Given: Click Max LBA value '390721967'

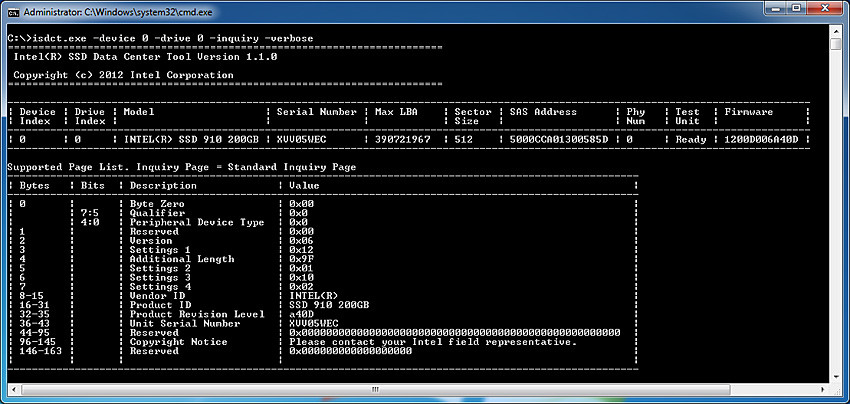Looking at the screenshot, I should tap(403, 139).
